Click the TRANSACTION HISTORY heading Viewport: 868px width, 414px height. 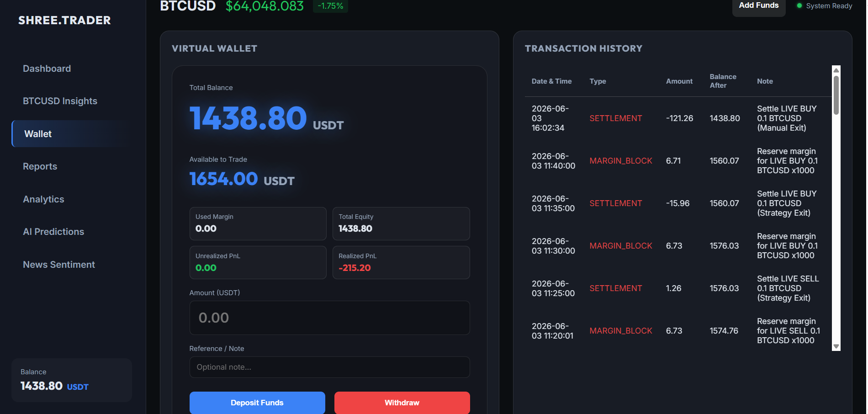click(x=583, y=48)
